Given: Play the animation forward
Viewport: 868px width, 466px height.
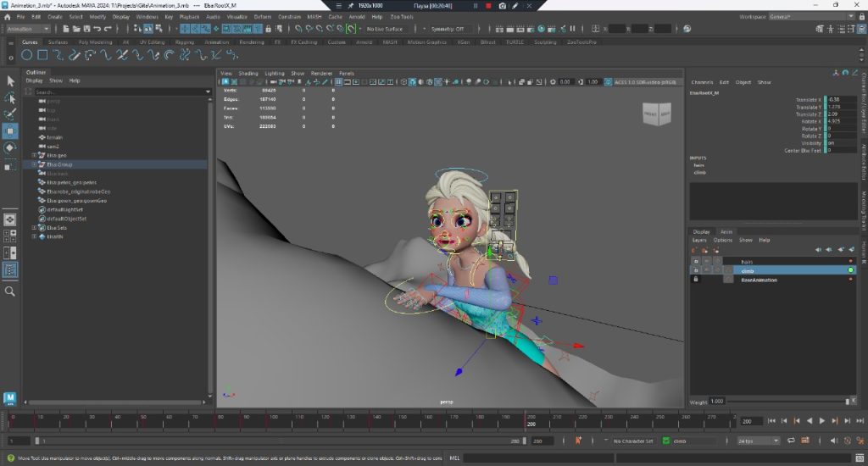Looking at the screenshot, I should click(822, 420).
